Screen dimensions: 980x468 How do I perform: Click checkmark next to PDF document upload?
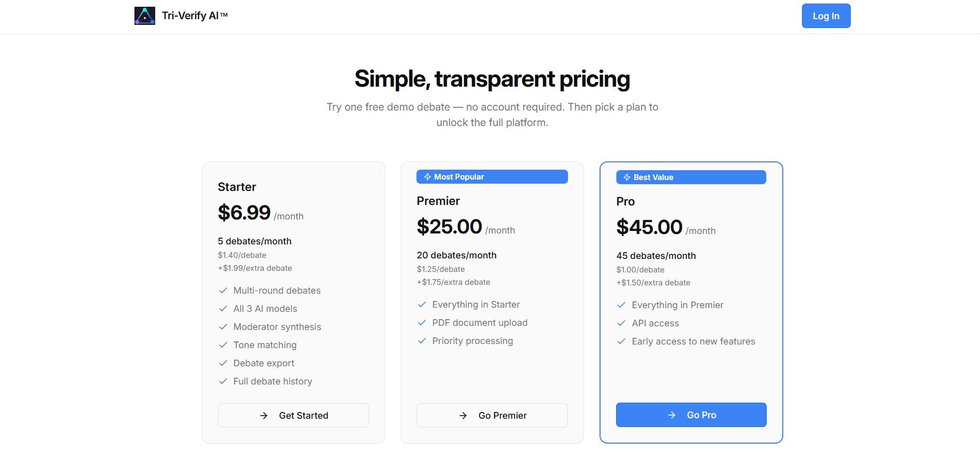tap(422, 323)
